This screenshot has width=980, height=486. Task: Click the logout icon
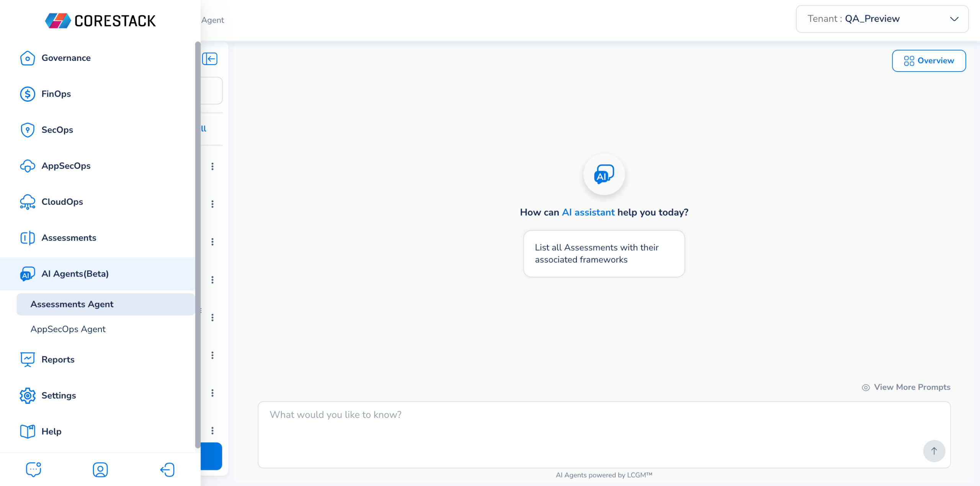coord(167,470)
